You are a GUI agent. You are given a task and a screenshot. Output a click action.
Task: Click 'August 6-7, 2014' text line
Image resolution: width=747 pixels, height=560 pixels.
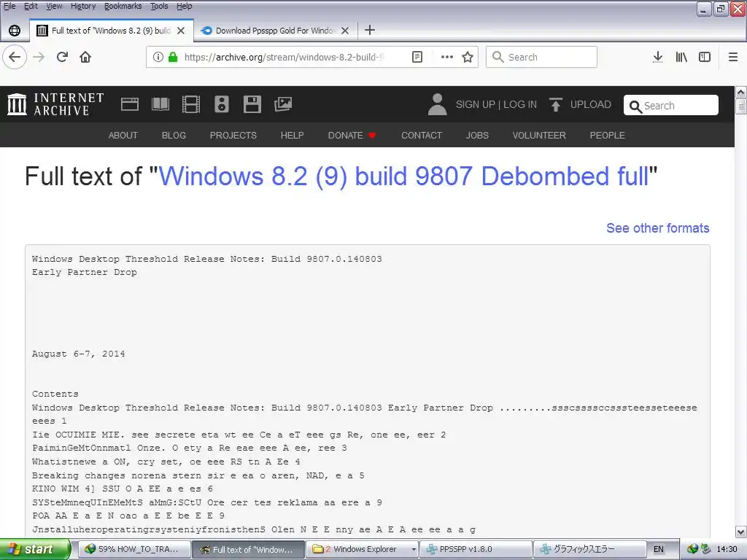[x=79, y=354]
